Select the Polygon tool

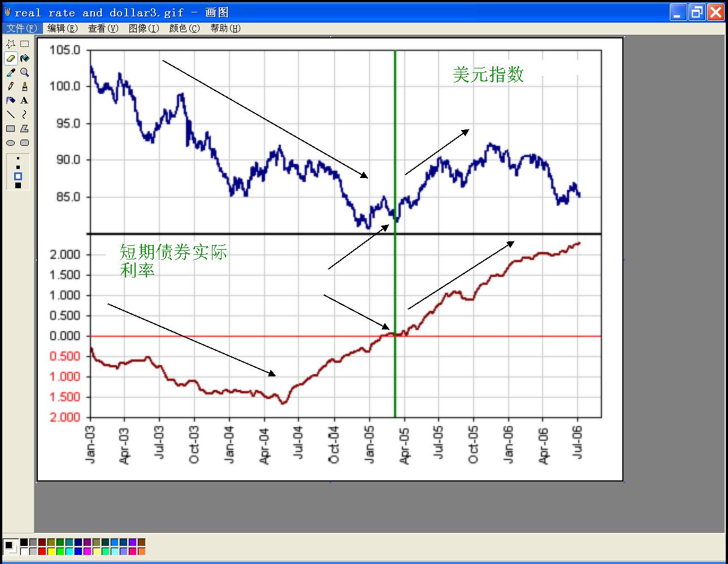click(24, 128)
